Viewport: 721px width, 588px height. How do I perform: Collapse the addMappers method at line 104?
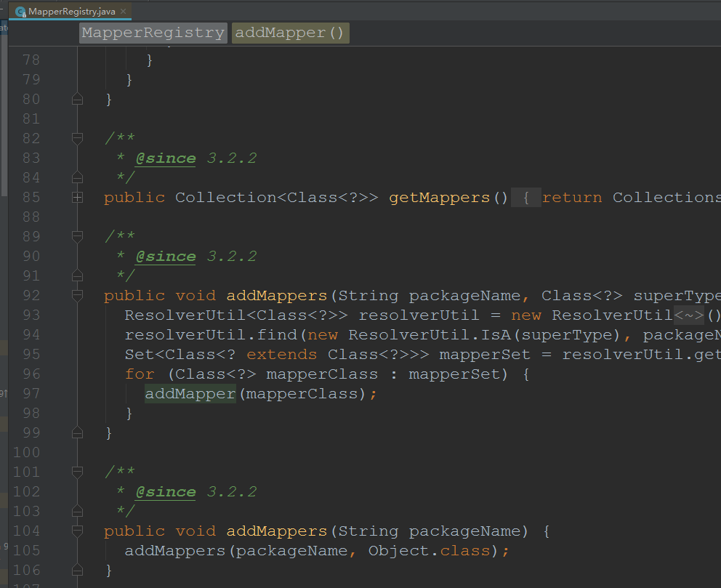pyautogui.click(x=77, y=531)
